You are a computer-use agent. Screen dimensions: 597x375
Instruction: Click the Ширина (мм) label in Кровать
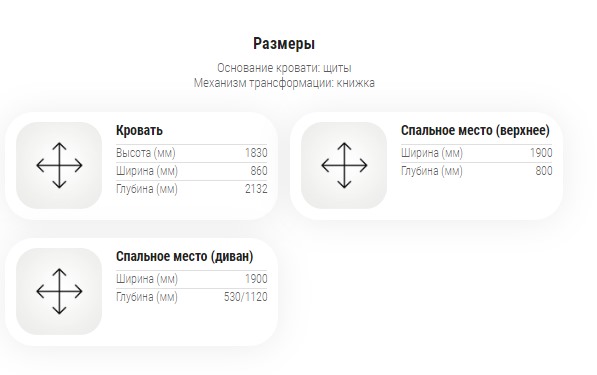pyautogui.click(x=147, y=171)
